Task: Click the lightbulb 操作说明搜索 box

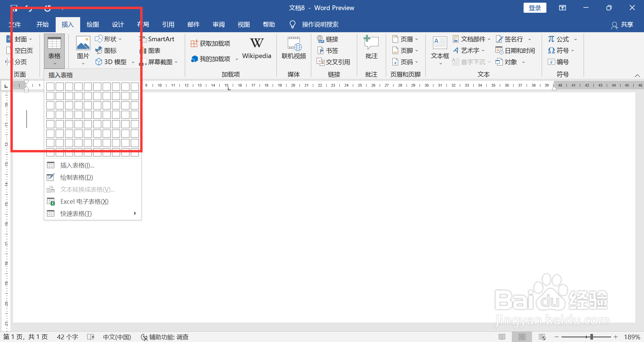Action: click(314, 25)
